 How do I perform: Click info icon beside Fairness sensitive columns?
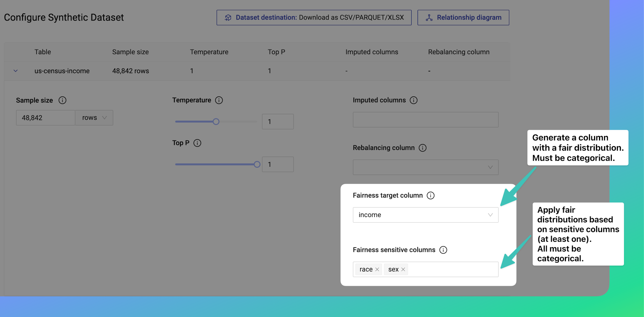pos(443,250)
